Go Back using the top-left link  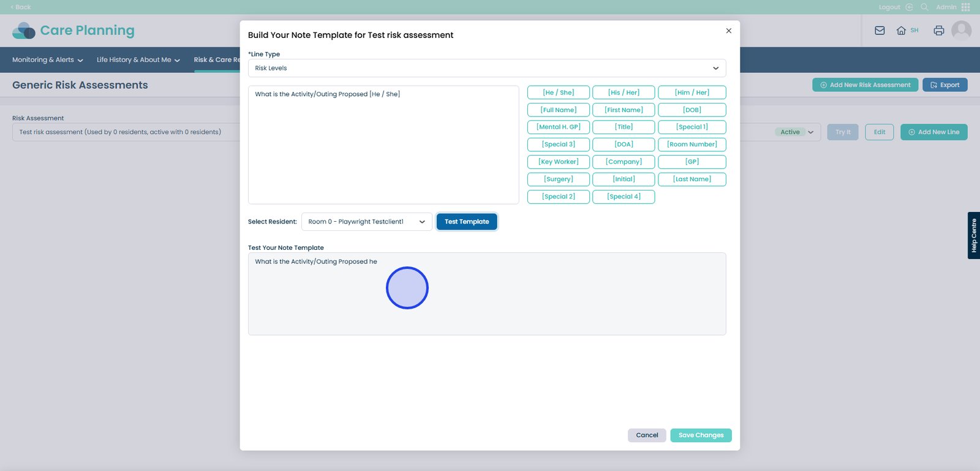[x=21, y=7]
